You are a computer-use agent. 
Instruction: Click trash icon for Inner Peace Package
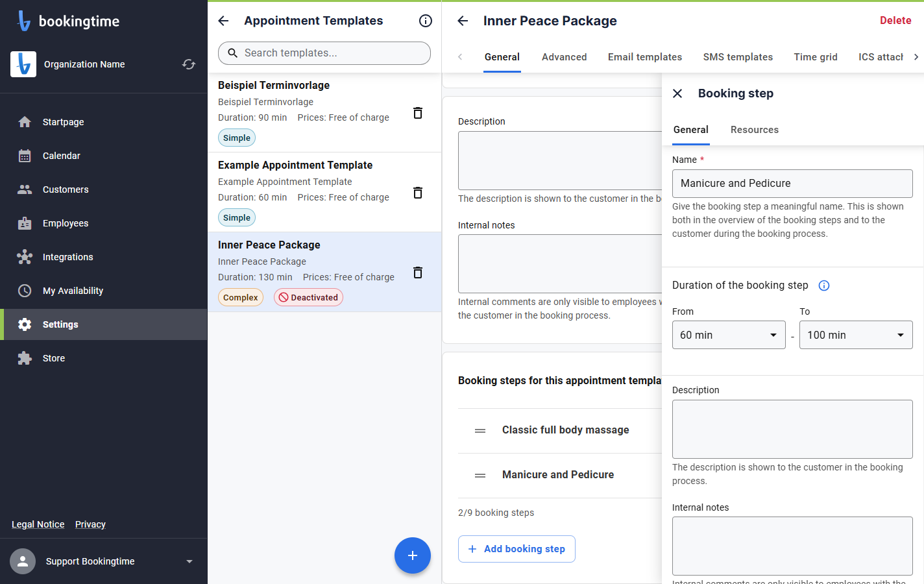418,273
